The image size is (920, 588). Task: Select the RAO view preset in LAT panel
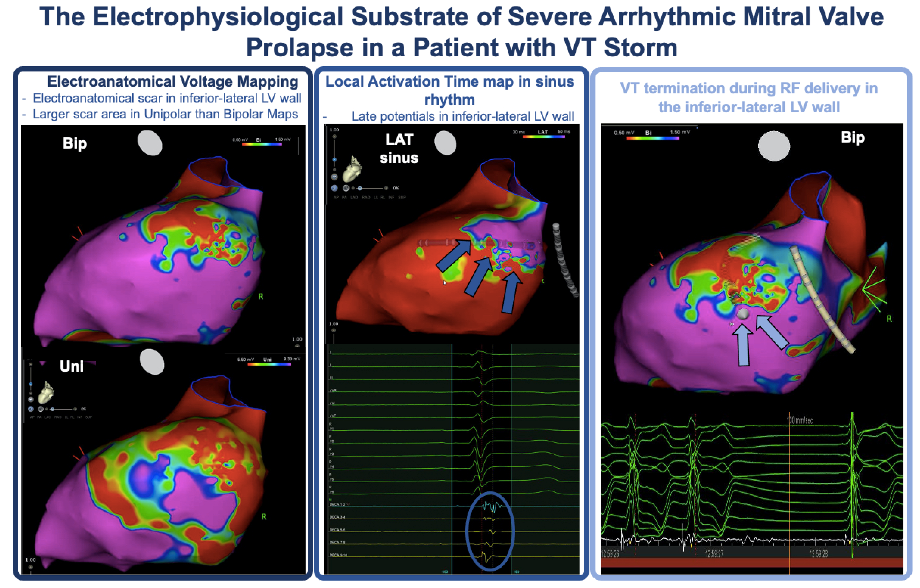[x=366, y=197]
